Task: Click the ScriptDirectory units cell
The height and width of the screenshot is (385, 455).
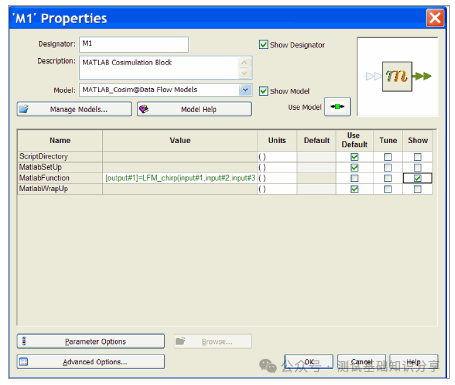Action: (277, 157)
